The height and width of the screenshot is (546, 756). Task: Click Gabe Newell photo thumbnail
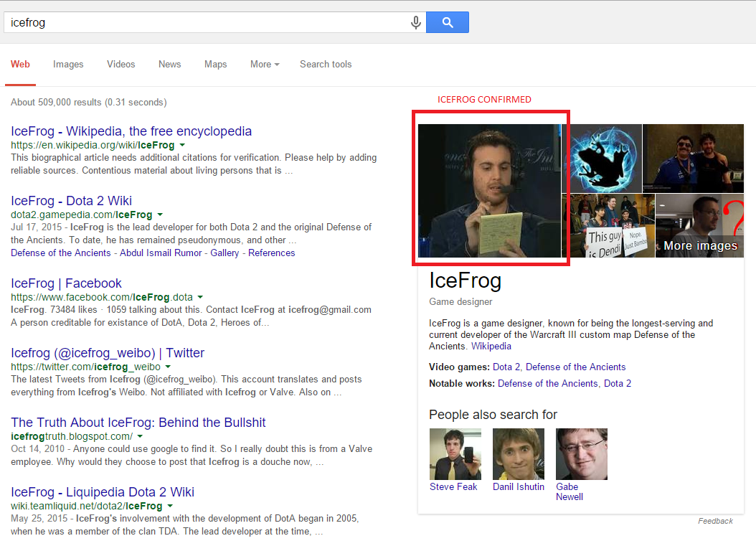[582, 454]
